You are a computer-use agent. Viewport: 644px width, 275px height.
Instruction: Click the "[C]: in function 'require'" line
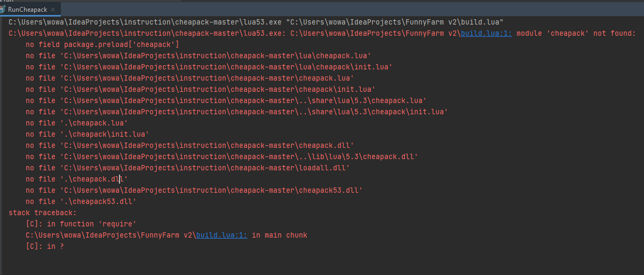(x=81, y=224)
